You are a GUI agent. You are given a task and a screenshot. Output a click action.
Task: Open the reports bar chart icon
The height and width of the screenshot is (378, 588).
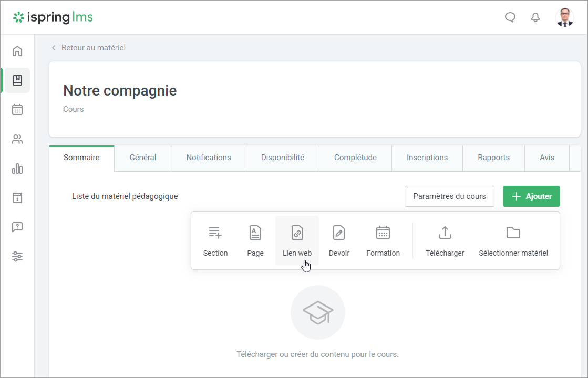point(17,169)
